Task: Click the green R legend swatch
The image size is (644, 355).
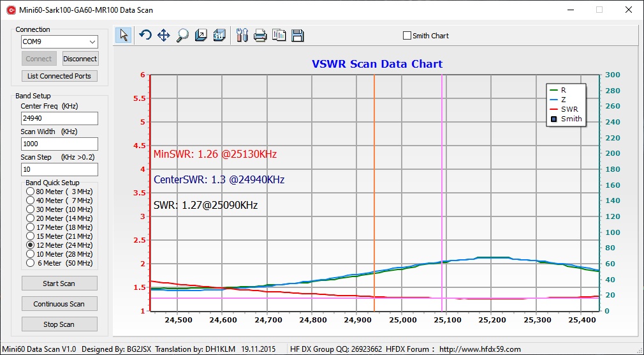Action: (x=553, y=90)
